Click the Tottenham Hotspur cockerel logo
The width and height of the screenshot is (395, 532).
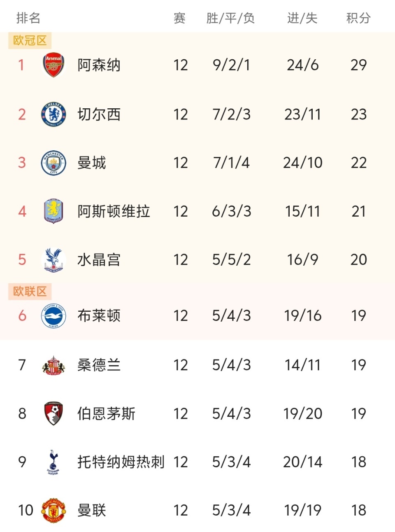53,462
